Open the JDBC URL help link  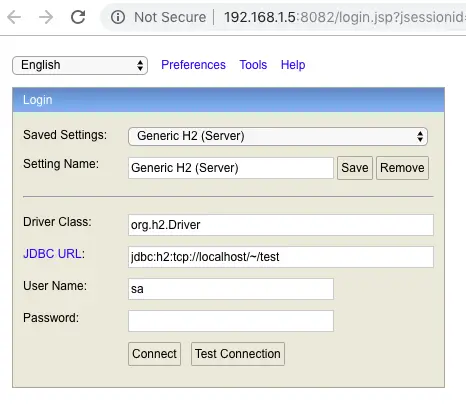pos(52,254)
